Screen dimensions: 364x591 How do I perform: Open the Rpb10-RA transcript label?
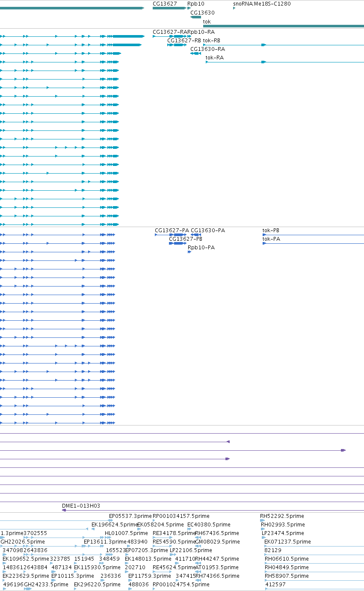pyautogui.click(x=202, y=32)
